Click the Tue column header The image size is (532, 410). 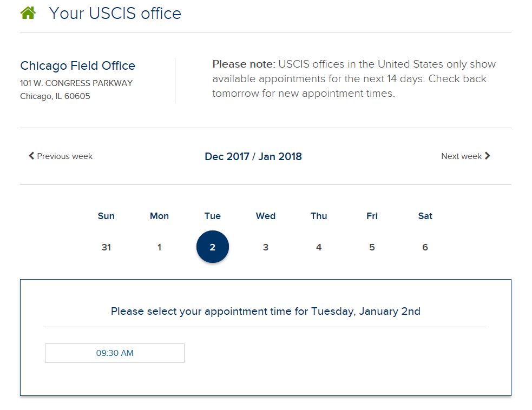tap(213, 216)
